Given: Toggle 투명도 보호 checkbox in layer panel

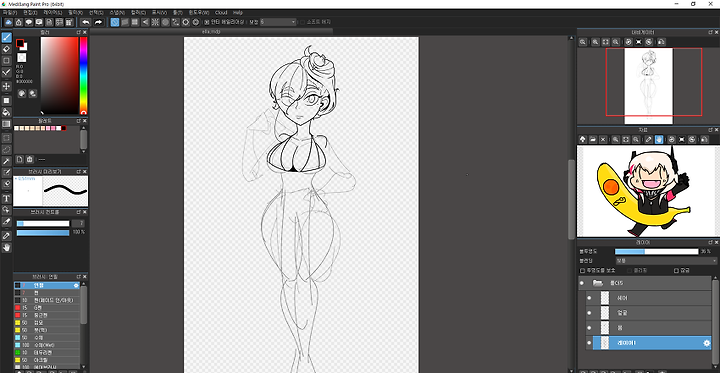Looking at the screenshot, I should point(583,271).
